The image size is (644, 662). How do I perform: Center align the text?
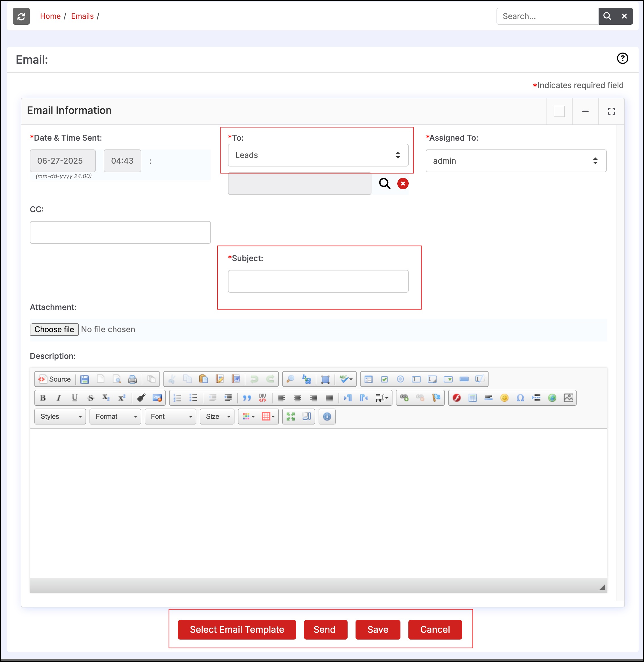298,397
